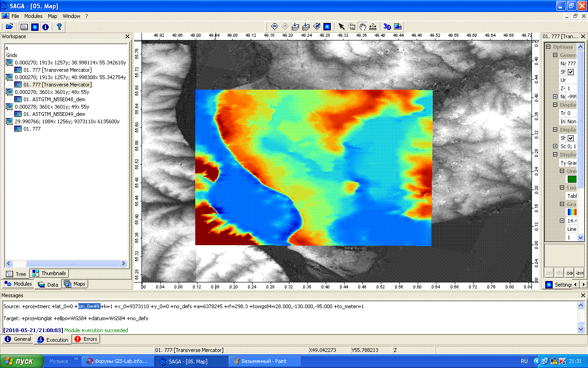Collapse the Options root node in Settings
The image size is (588, 368).
click(548, 47)
